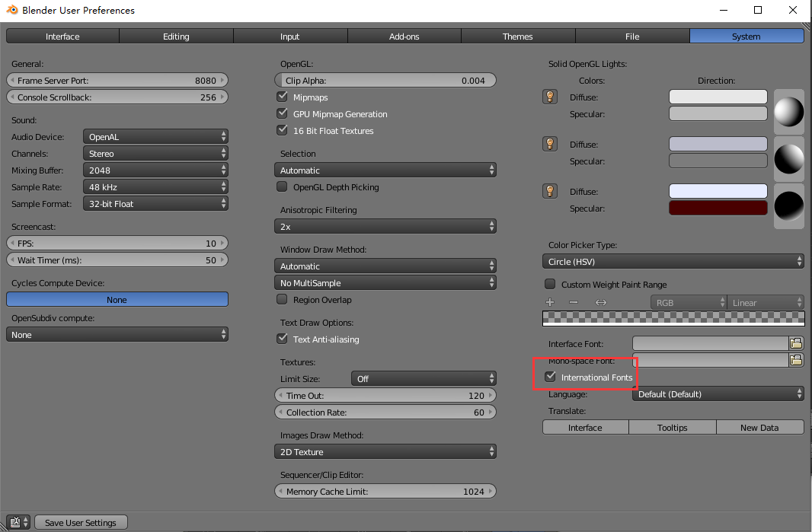The width and height of the screenshot is (812, 532).
Task: Open the Audio Device dropdown
Action: 155,137
